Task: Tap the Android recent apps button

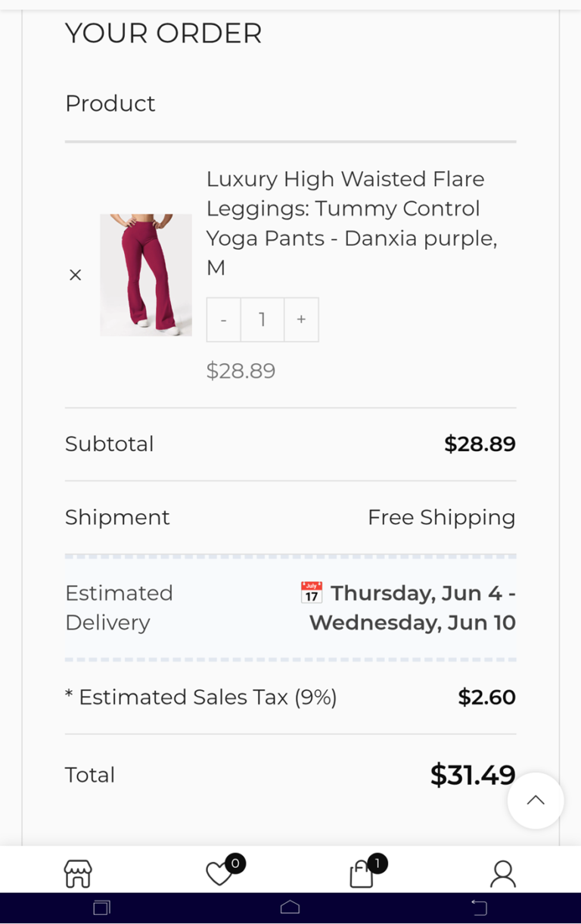Action: [102, 908]
